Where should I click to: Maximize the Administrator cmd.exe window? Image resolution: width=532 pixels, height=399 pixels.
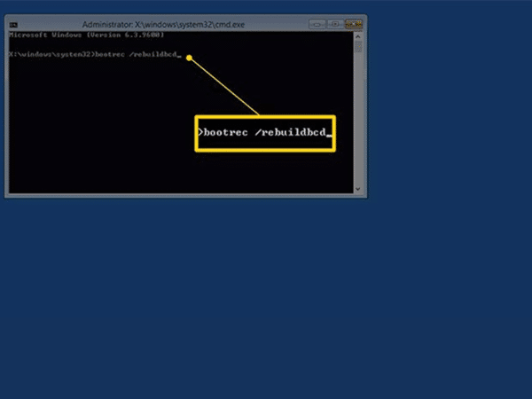coord(335,24)
